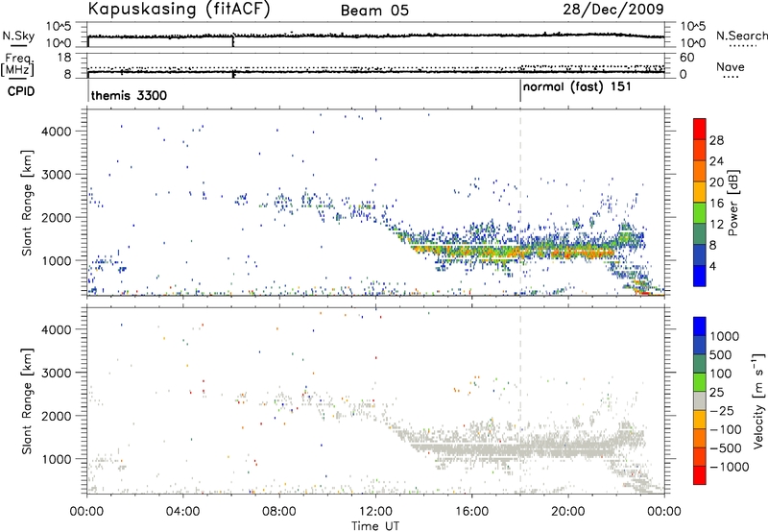Click the gray ground-scatter band in velocity panel
768x532 pixels.
(510, 448)
